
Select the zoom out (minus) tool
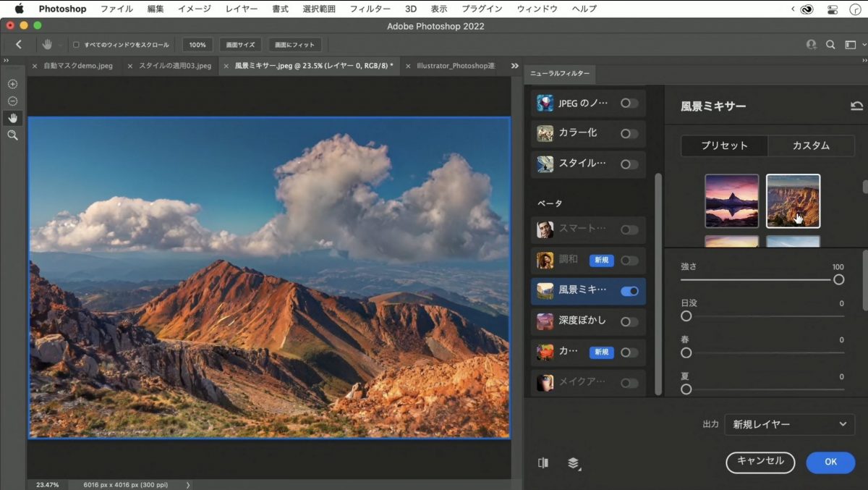tap(12, 101)
